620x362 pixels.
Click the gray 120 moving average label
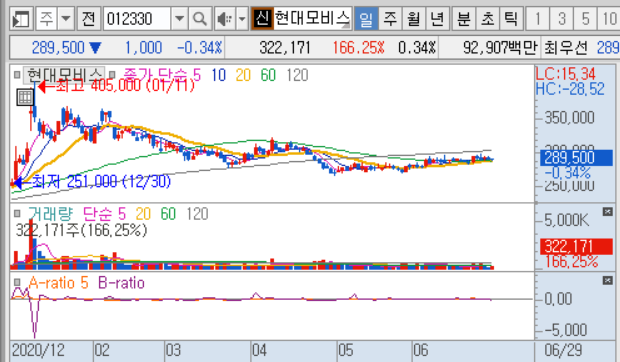point(297,75)
